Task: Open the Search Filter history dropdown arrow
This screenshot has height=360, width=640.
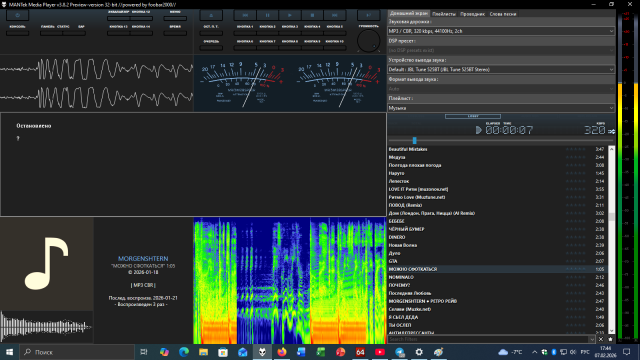Action: click(592, 339)
